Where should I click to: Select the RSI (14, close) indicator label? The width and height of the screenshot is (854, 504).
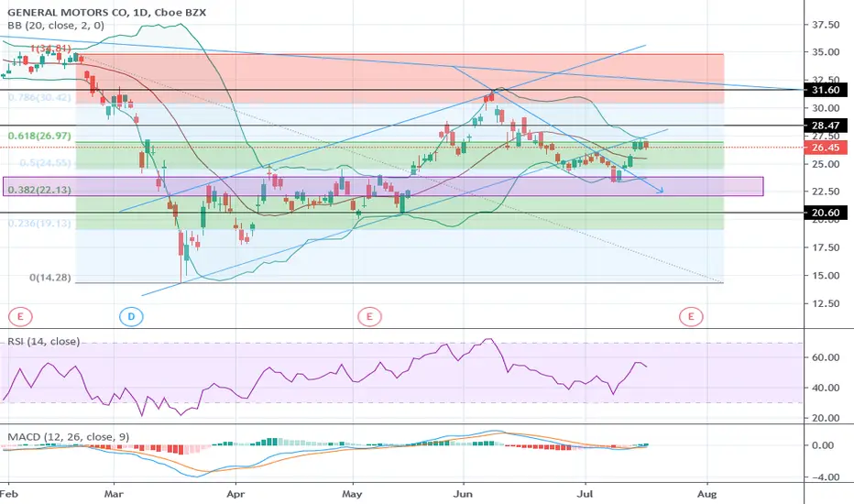coord(44,342)
